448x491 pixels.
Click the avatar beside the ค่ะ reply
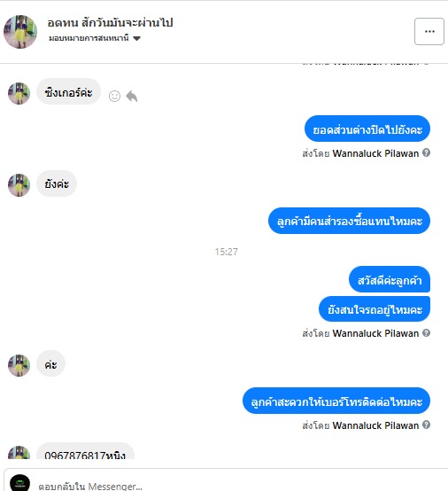pyautogui.click(x=19, y=365)
